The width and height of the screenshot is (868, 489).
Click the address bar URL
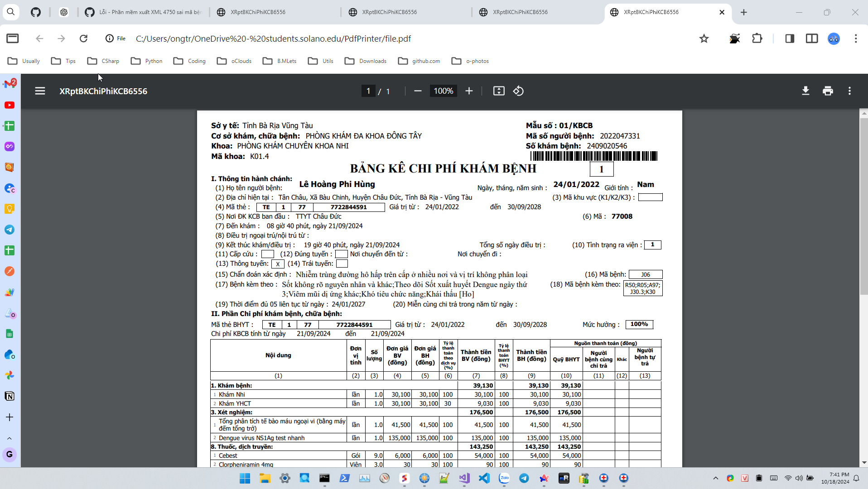pyautogui.click(x=273, y=38)
